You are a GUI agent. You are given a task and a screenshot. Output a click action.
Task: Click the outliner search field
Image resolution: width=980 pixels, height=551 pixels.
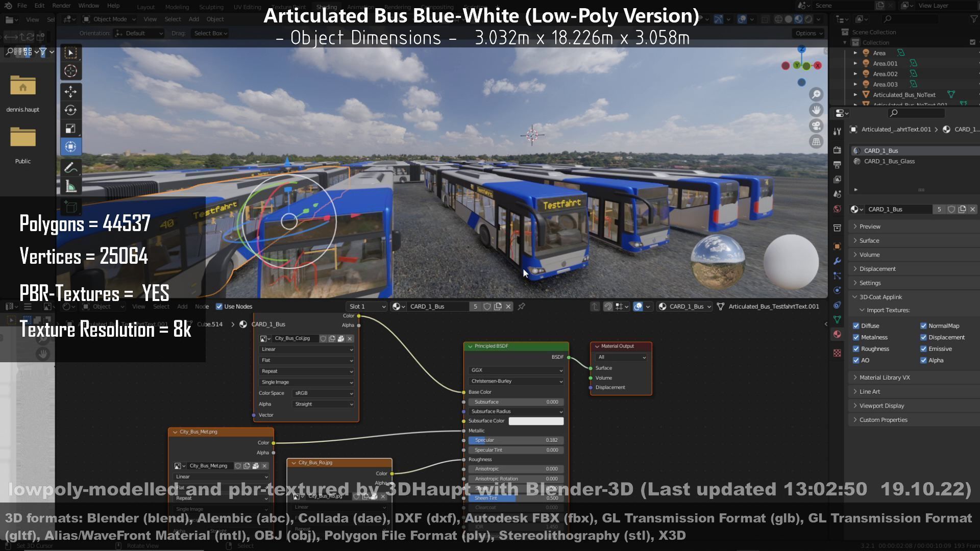[911, 19]
